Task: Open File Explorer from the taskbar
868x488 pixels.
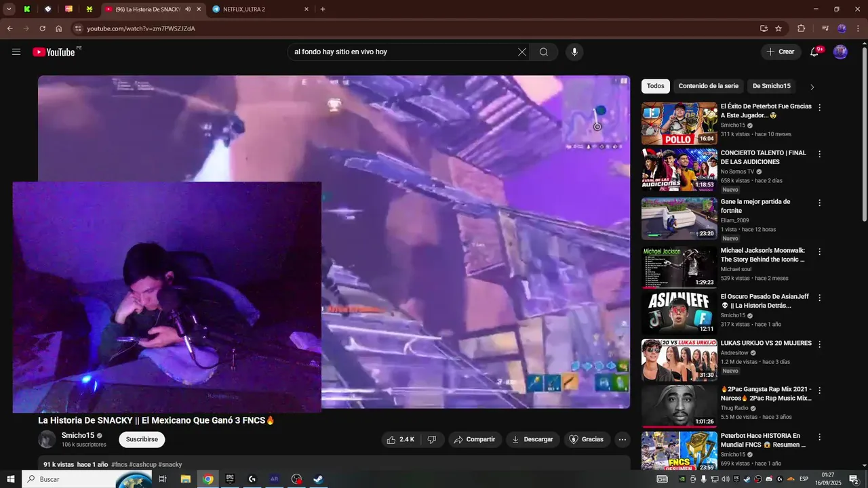Action: (185, 479)
